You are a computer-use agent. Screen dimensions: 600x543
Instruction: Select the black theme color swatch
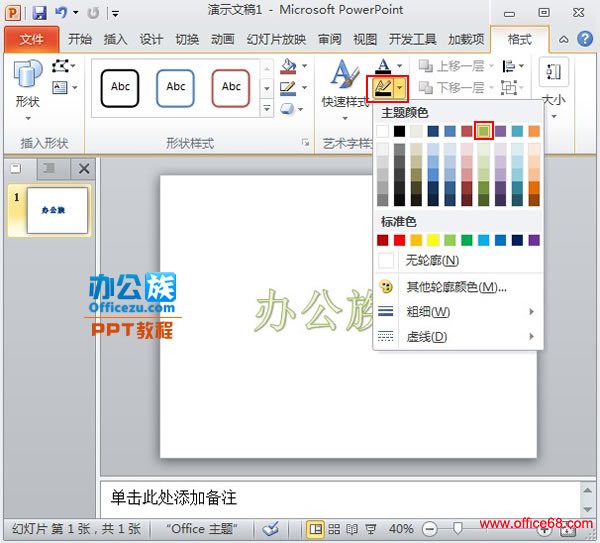pyautogui.click(x=399, y=131)
